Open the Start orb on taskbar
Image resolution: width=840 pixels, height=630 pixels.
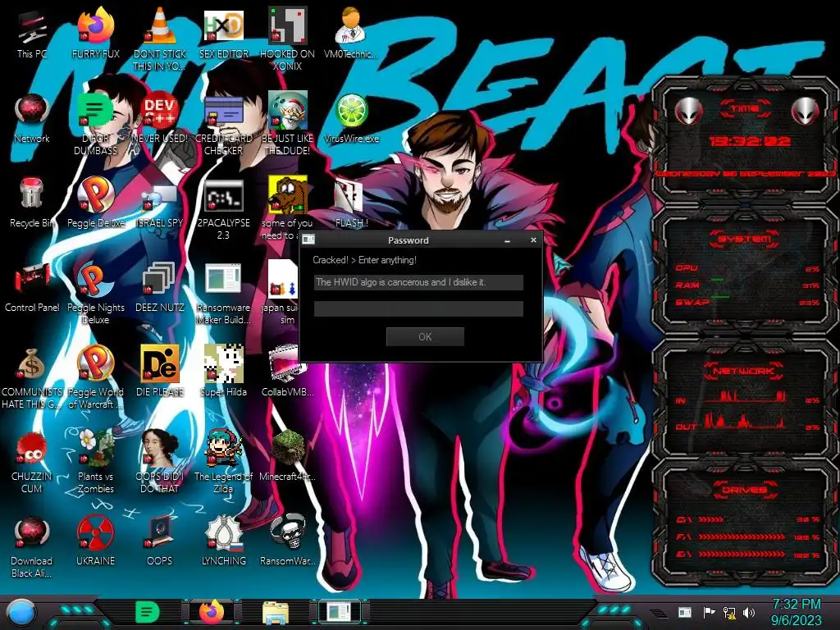21,612
